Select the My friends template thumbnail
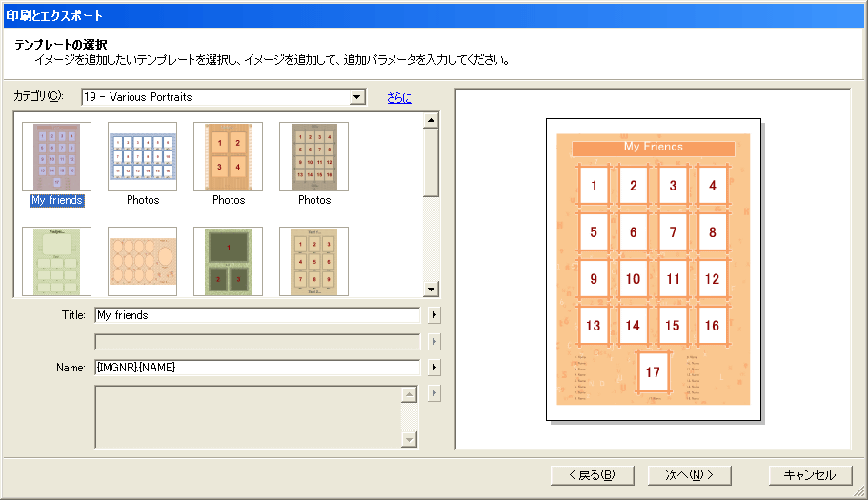868x500 pixels. pyautogui.click(x=56, y=156)
